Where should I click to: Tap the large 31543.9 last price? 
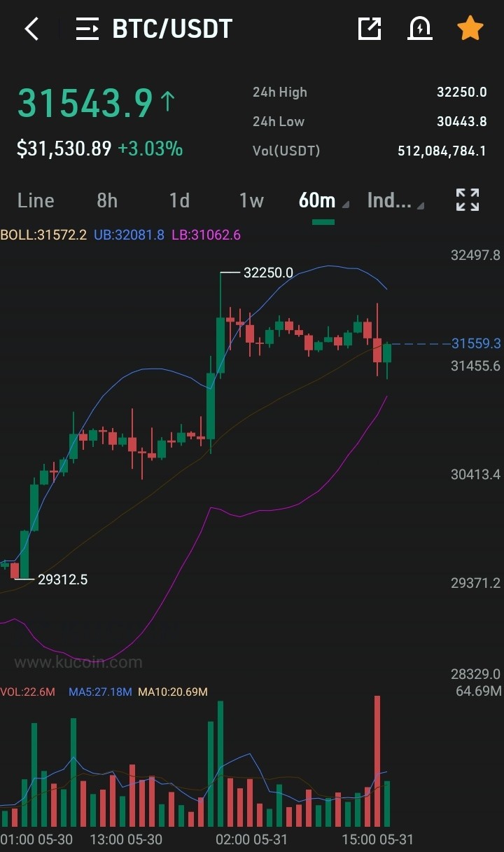coord(85,103)
